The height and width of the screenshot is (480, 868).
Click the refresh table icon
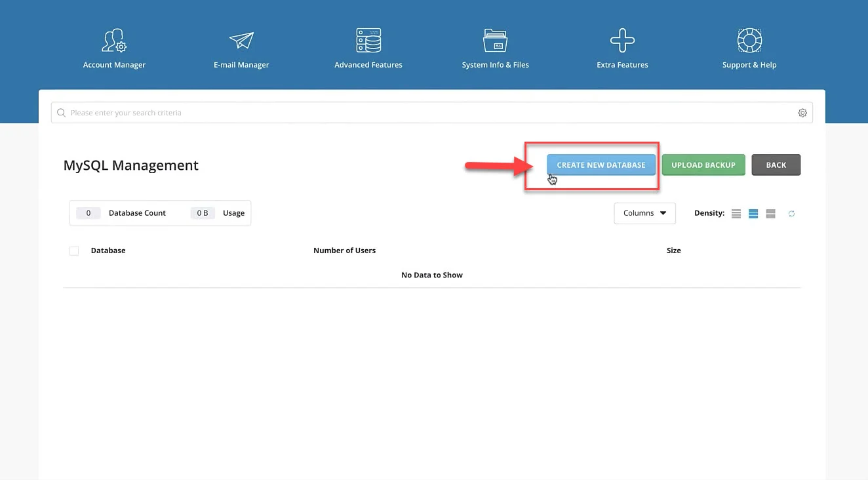791,214
